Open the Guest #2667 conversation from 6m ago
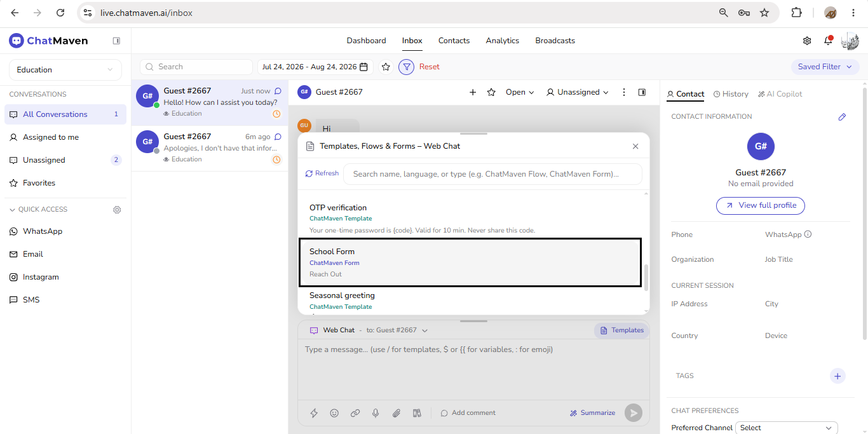 (210, 148)
